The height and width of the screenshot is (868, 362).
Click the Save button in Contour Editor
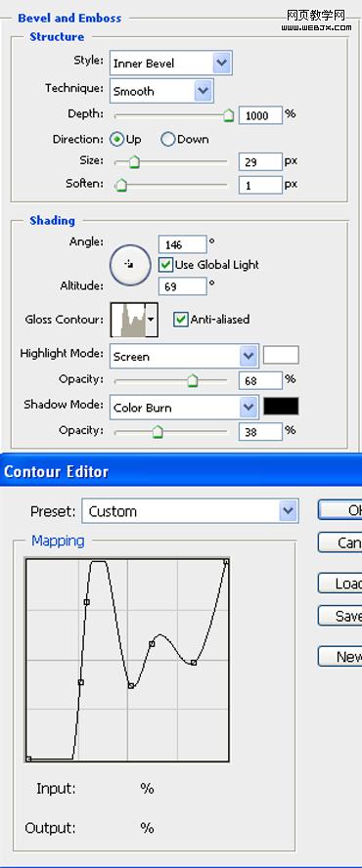[x=339, y=616]
